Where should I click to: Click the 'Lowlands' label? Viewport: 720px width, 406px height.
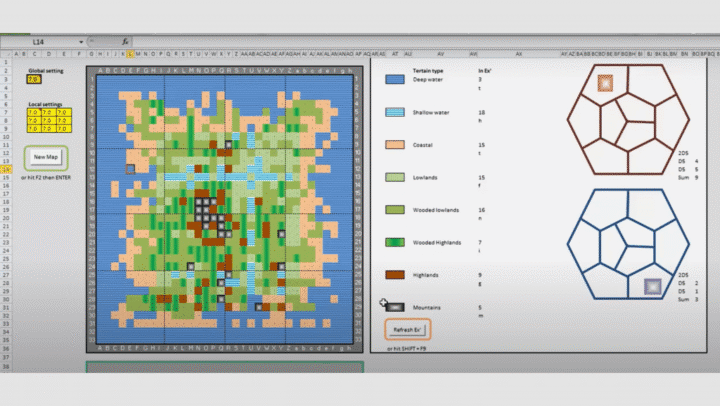coord(425,177)
